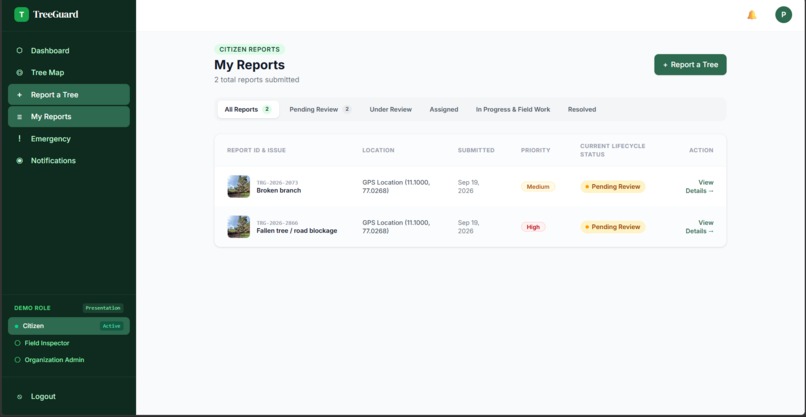806x417 pixels.
Task: Switch to Under Review tab
Action: pos(391,110)
